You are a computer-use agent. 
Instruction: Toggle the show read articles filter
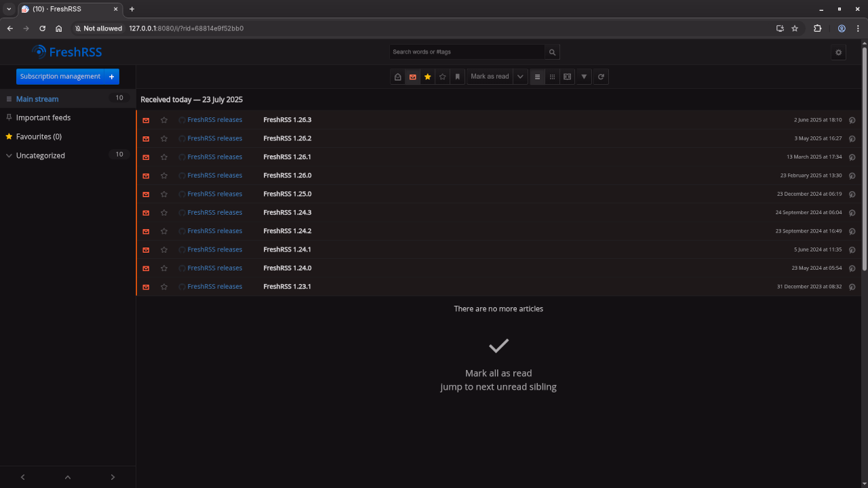coord(398,77)
